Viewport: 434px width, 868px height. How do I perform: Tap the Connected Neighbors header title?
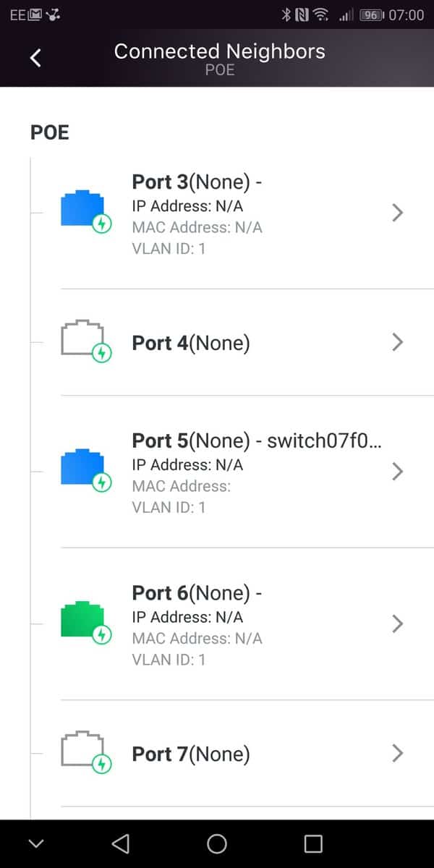coord(219,52)
